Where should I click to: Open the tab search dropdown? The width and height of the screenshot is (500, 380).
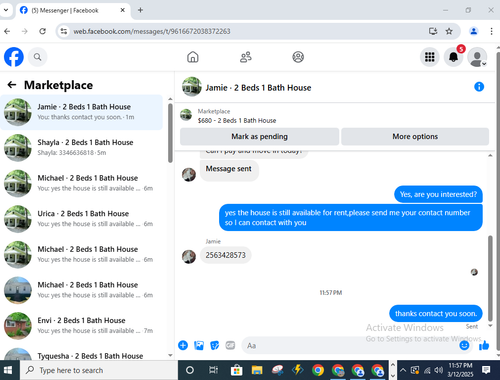pyautogui.click(x=6, y=10)
